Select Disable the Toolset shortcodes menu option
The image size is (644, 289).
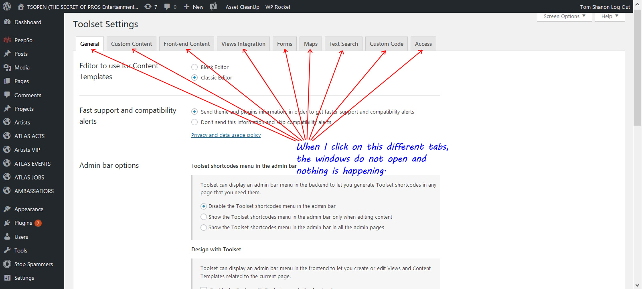204,206
